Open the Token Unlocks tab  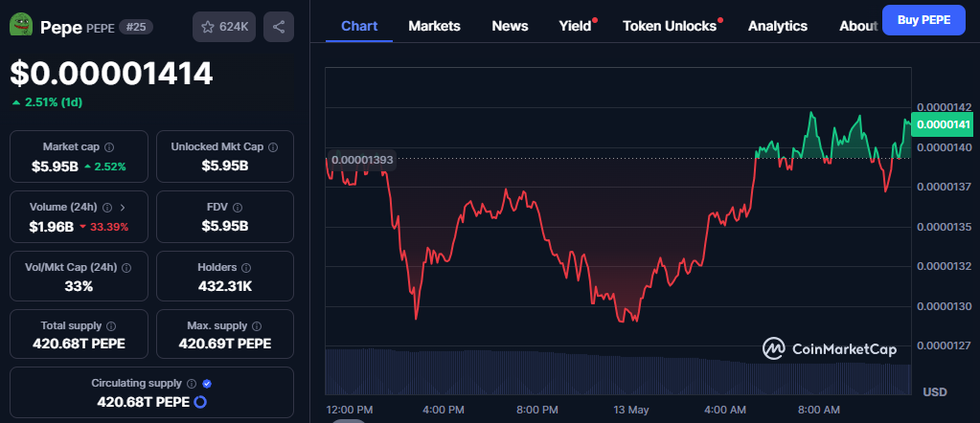(x=670, y=26)
